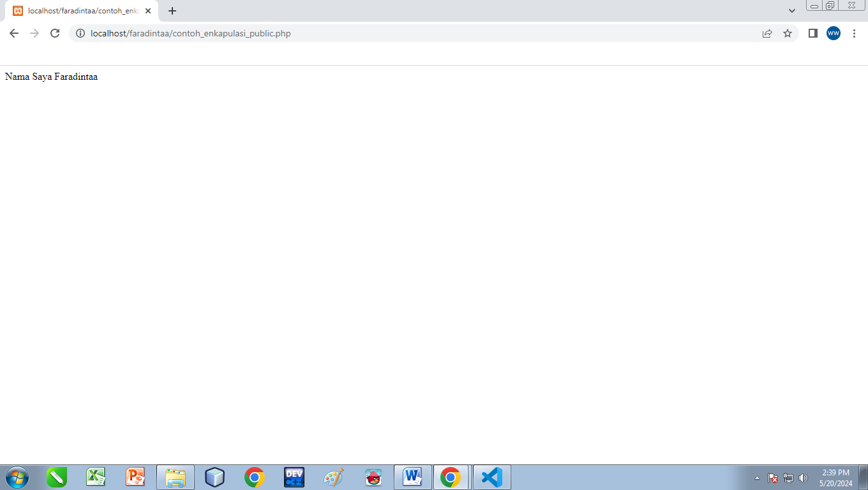Click the forward navigation arrow
This screenshot has height=490, width=868.
pyautogui.click(x=34, y=33)
